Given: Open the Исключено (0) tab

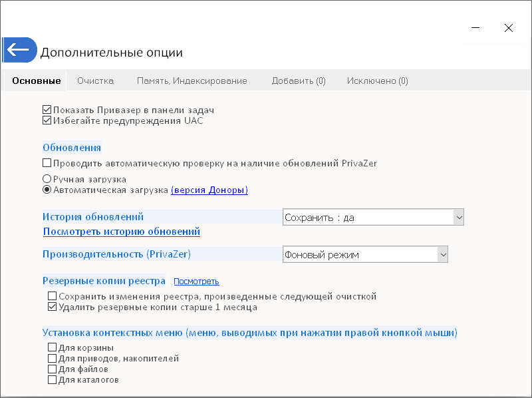Looking at the screenshot, I should click(x=376, y=80).
